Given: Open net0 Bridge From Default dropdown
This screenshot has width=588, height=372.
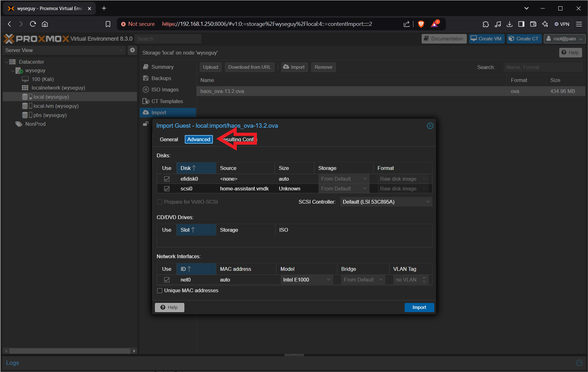Looking at the screenshot, I should tap(363, 280).
